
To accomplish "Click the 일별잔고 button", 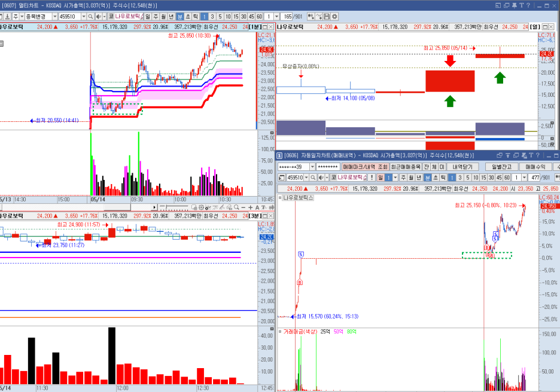I will point(502,167).
